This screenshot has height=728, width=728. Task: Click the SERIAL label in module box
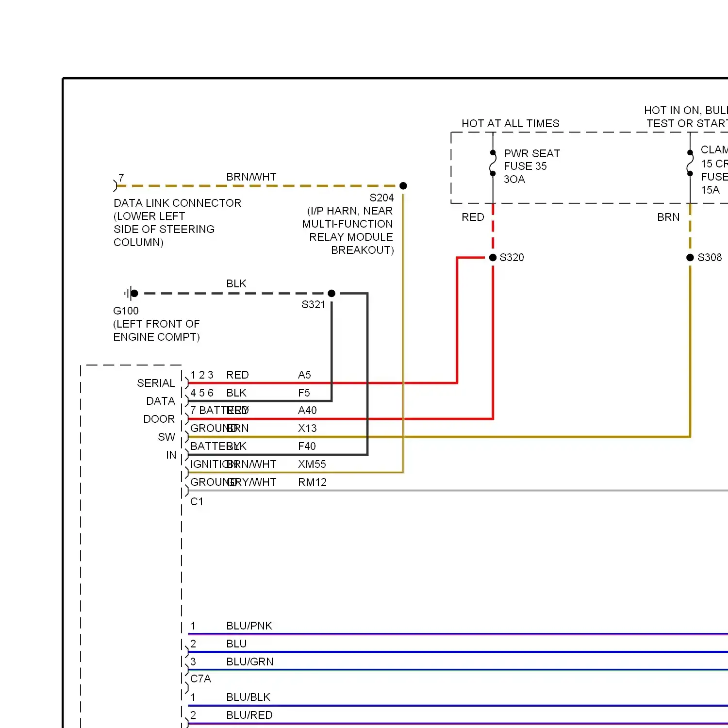coord(156,383)
